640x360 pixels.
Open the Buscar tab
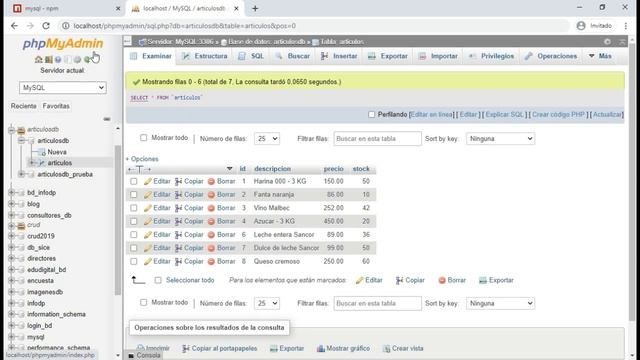click(x=293, y=56)
